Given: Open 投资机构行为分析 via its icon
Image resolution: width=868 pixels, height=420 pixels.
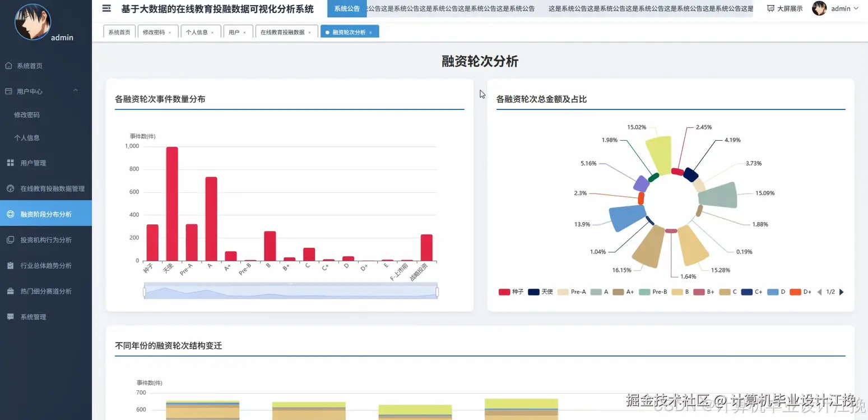Looking at the screenshot, I should click(10, 240).
